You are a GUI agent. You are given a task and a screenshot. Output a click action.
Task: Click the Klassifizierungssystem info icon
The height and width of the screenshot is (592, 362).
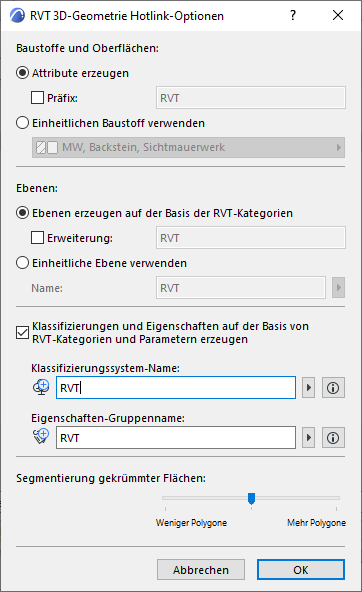[x=333, y=388]
